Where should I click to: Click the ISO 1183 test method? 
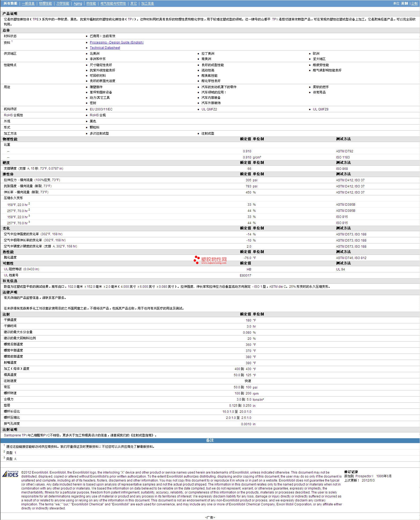point(343,157)
